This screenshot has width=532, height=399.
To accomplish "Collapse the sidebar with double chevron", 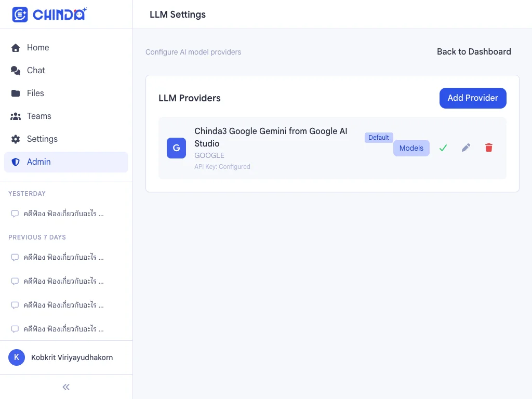I will pyautogui.click(x=66, y=387).
